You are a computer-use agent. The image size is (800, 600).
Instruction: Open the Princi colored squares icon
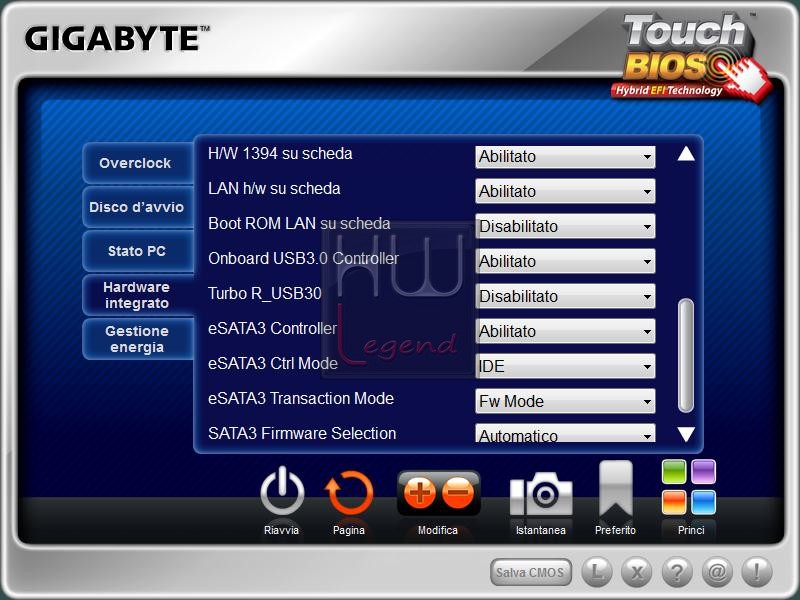689,487
